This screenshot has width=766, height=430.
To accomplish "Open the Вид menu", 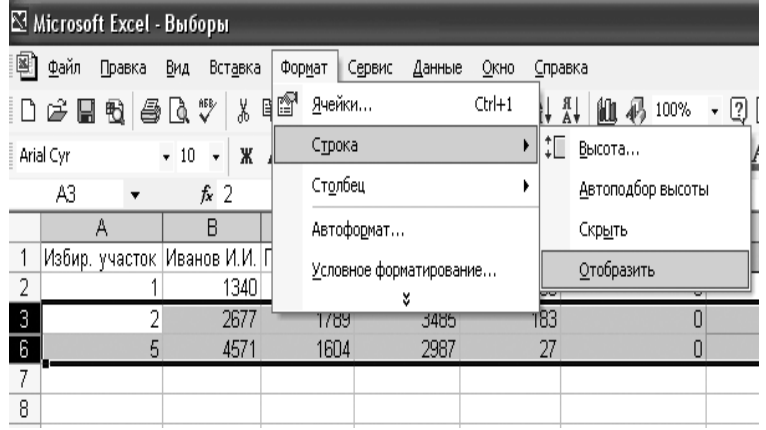I will coord(177,68).
